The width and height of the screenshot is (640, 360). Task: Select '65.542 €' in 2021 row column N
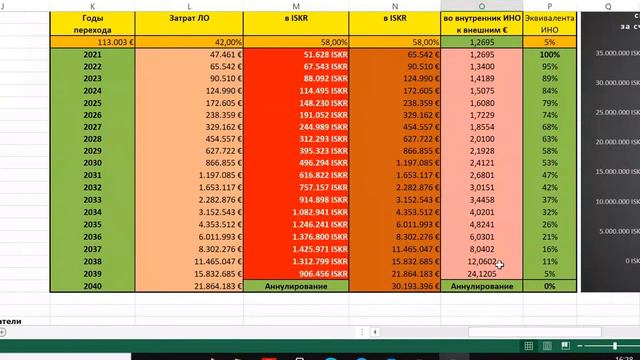(x=395, y=54)
